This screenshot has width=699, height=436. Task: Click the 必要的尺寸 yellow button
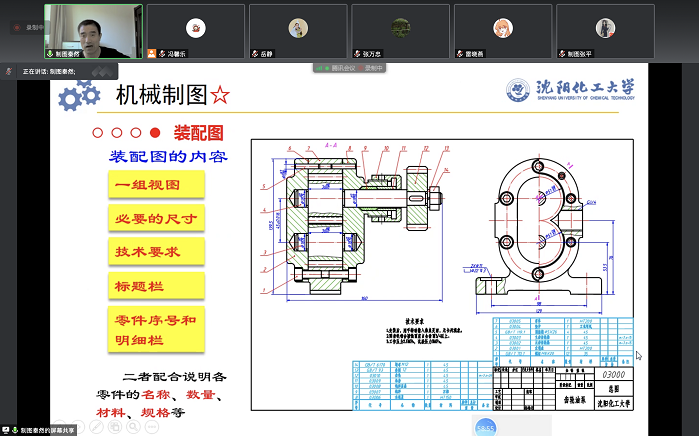point(156,219)
